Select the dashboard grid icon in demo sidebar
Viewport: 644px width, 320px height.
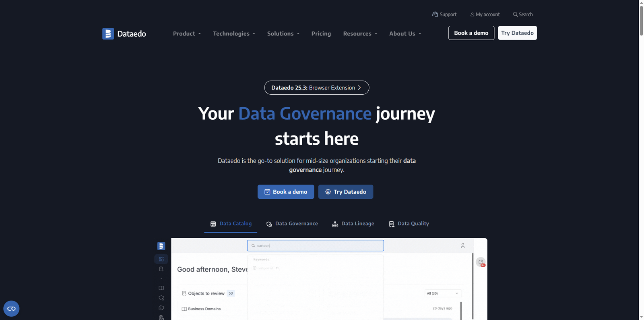click(x=161, y=259)
